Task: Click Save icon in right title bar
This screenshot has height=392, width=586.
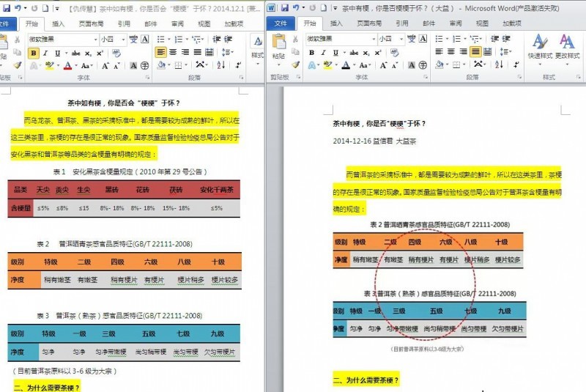Action: point(285,7)
